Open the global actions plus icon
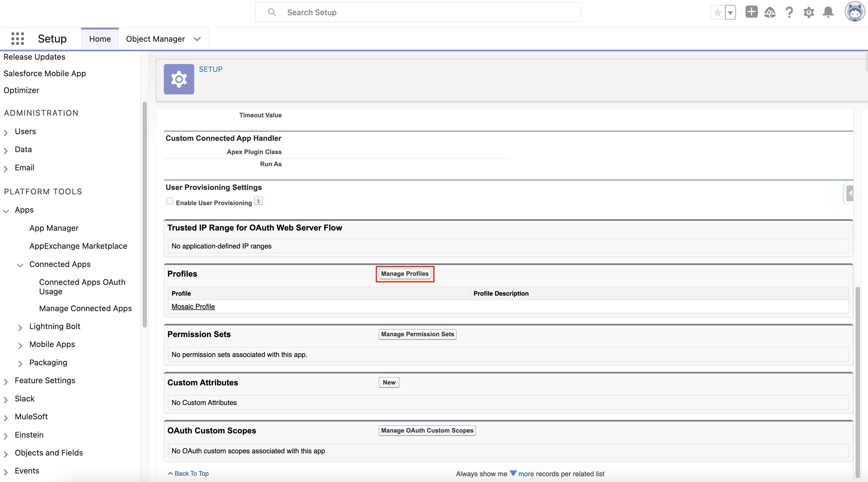This screenshot has width=868, height=482. [751, 12]
